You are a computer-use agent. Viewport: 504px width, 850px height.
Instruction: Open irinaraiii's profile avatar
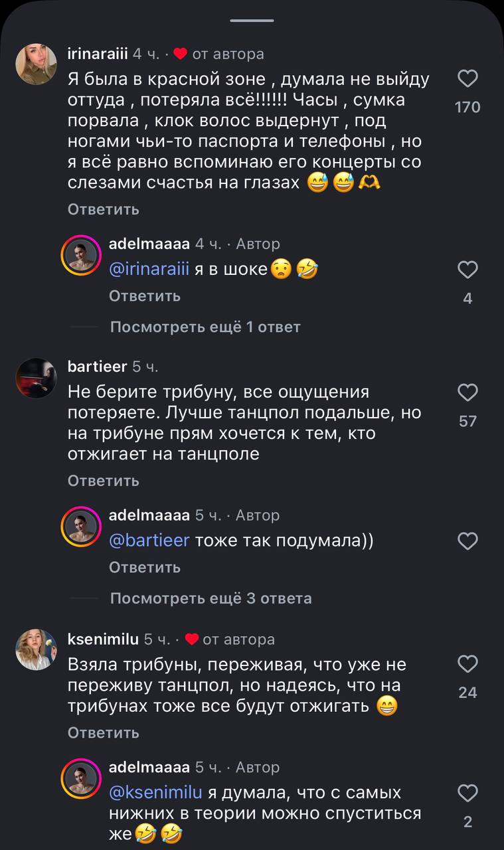coord(36,64)
